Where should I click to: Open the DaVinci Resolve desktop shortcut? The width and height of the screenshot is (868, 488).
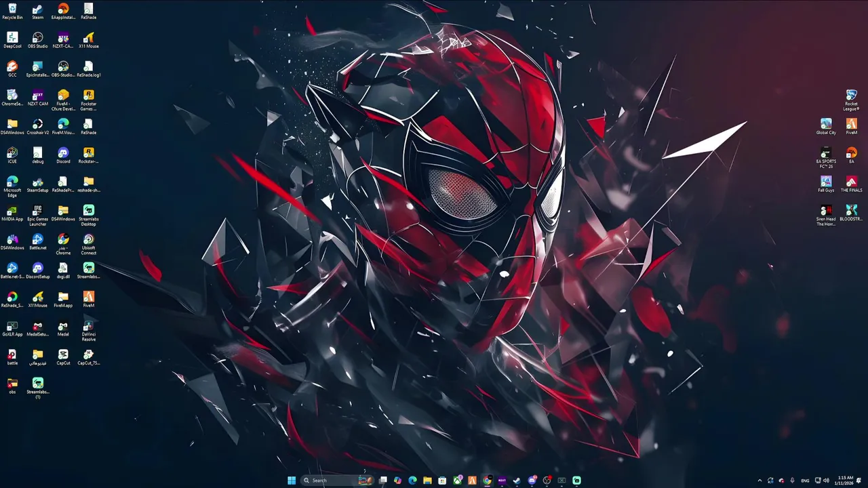tap(88, 331)
